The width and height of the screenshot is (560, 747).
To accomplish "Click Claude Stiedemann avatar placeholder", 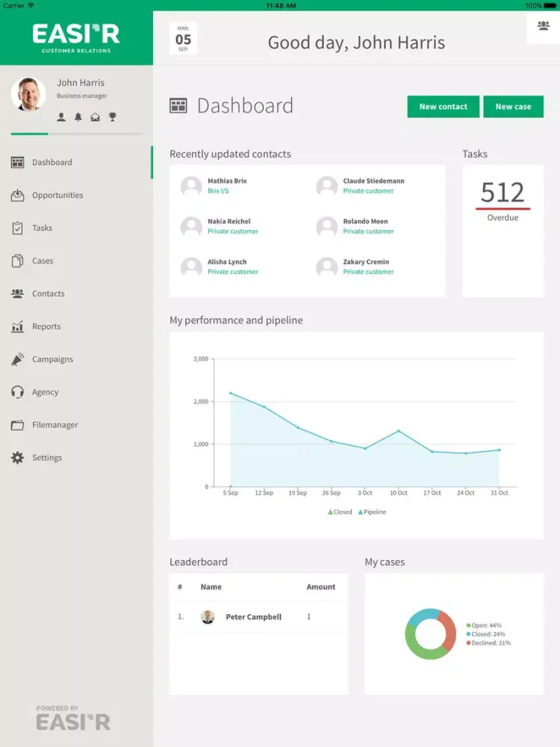I will pos(327,186).
